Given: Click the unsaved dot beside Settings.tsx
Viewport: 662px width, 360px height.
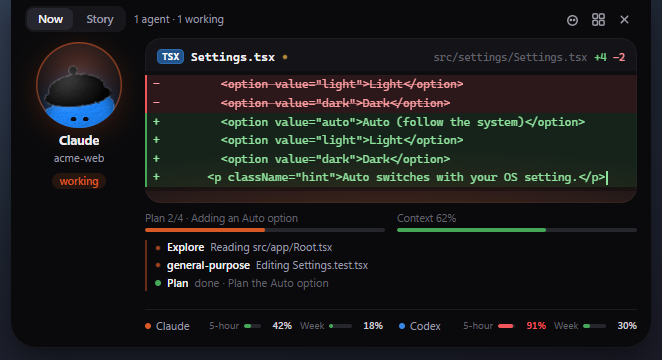Looking at the screenshot, I should (x=285, y=57).
